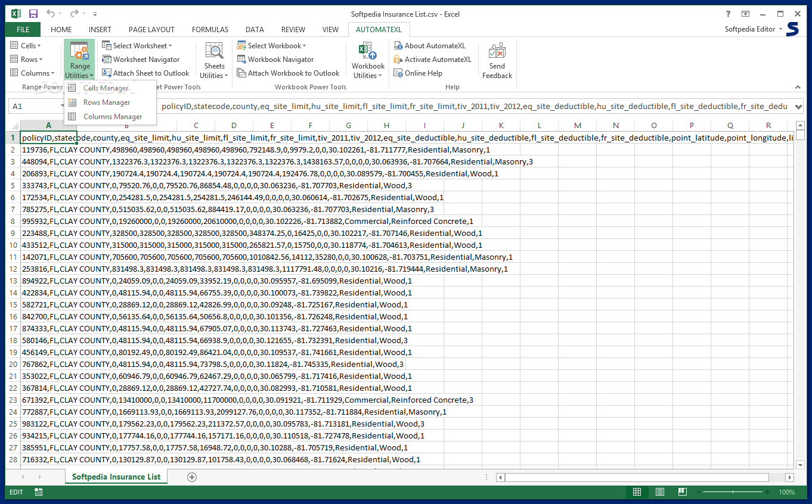
Task: Click the sheet navigation previous arrow
Action: pyautogui.click(x=23, y=477)
